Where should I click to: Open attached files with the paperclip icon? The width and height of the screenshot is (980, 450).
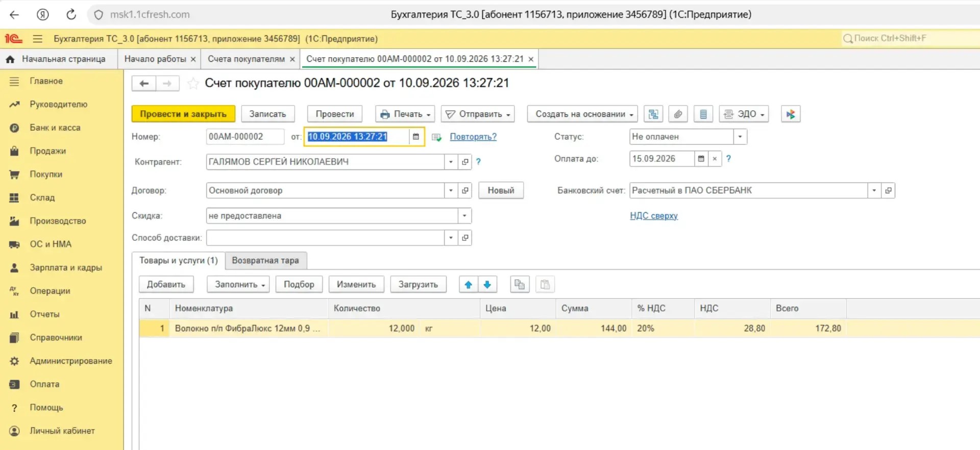(x=678, y=114)
